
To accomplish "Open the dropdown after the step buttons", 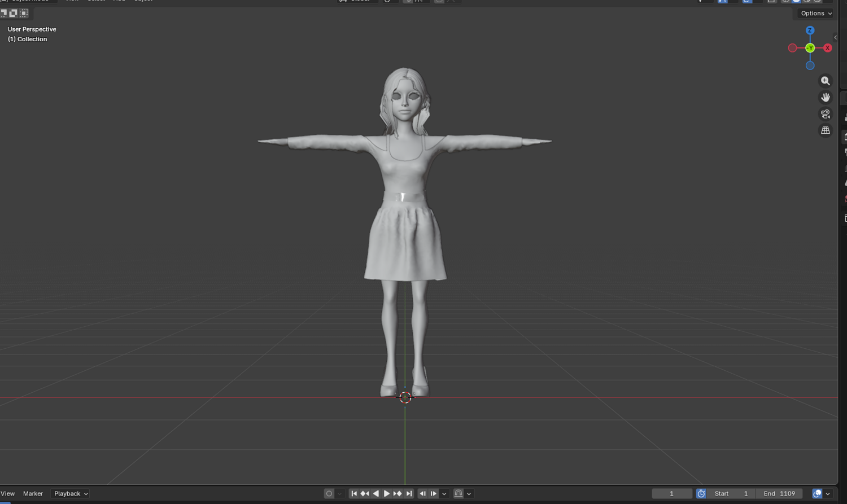I will click(444, 494).
